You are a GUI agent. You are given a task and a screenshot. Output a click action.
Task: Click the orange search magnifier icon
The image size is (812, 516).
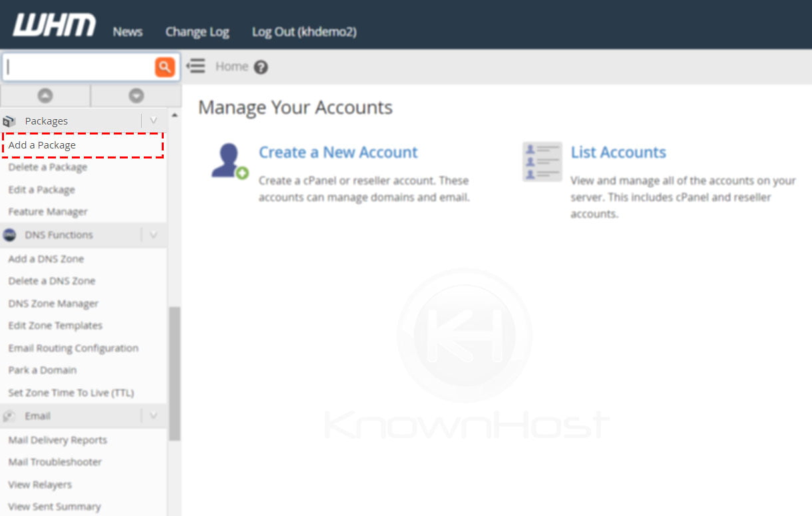click(164, 66)
